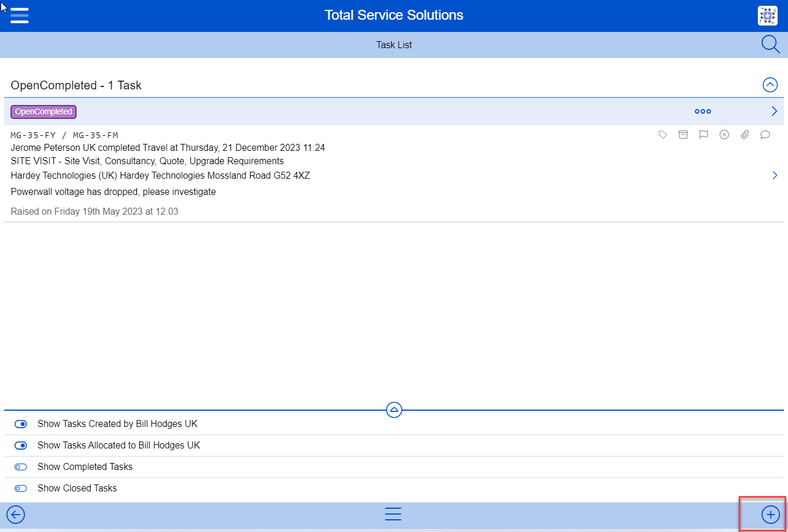Viewport: 788px width, 532px height.
Task: Click the 'Total Service Solutions' header title
Action: (x=394, y=15)
